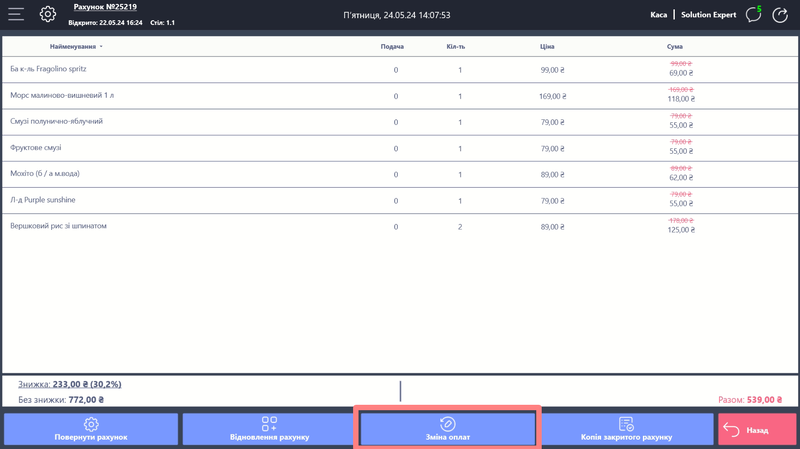The image size is (800, 449).
Task: Click the Подача column header
Action: pos(392,47)
